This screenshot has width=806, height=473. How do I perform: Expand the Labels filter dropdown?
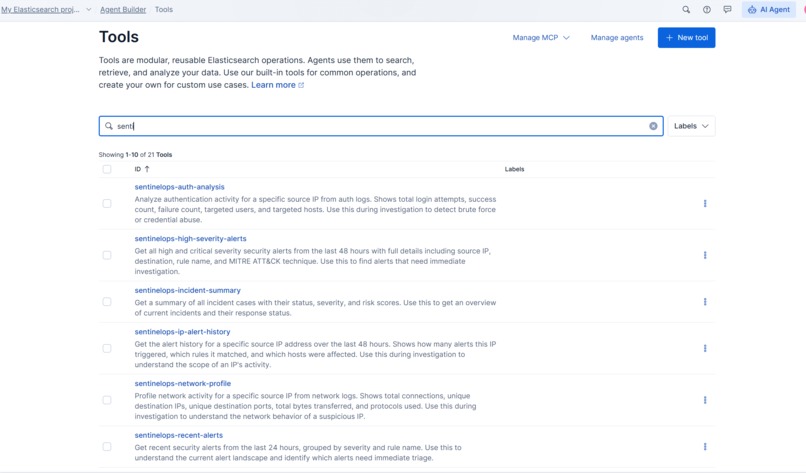click(x=691, y=126)
